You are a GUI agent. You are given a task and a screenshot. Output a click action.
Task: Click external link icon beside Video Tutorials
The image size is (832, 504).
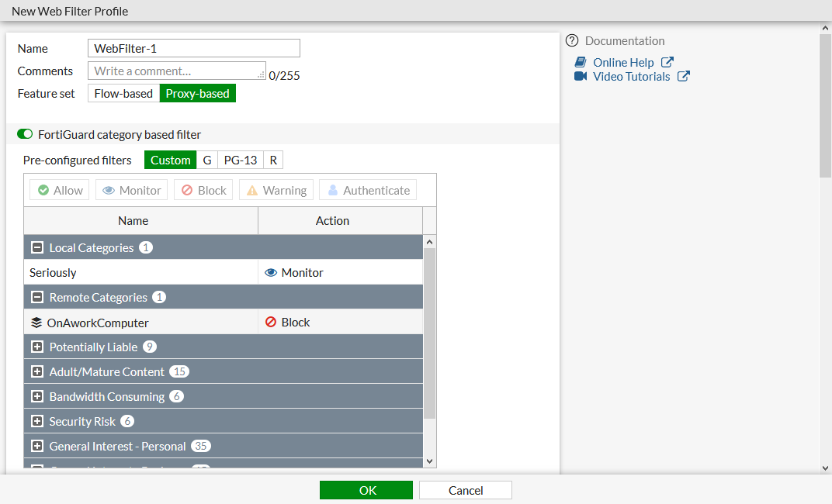point(684,76)
